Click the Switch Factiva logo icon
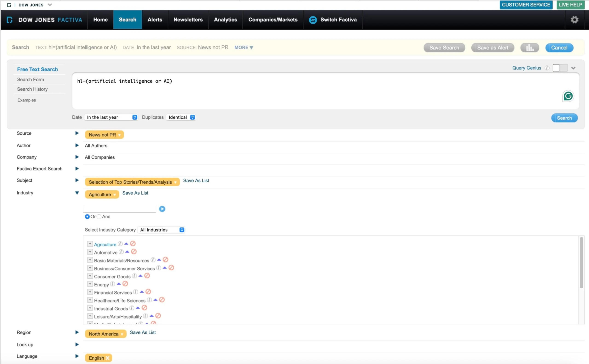The image size is (589, 364). [313, 20]
